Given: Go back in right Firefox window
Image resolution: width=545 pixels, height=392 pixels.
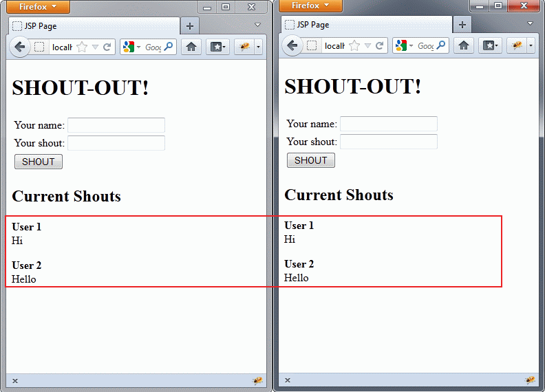Looking at the screenshot, I should click(292, 45).
